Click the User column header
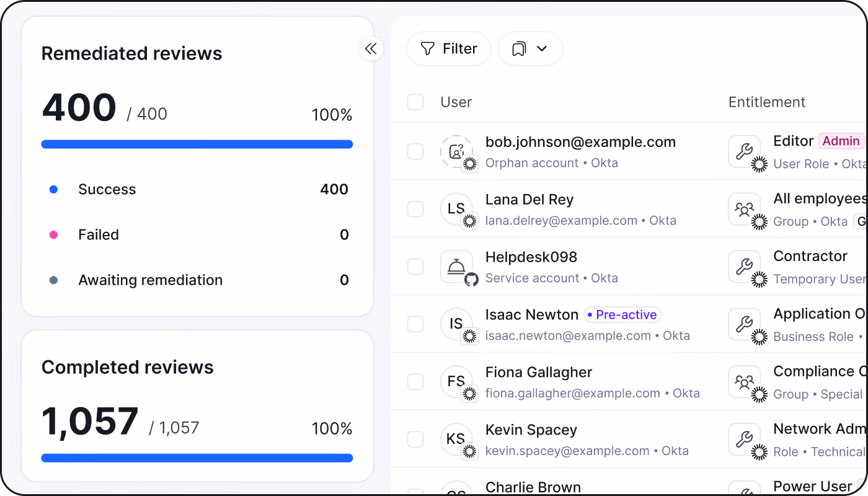This screenshot has width=868, height=496. [x=456, y=102]
